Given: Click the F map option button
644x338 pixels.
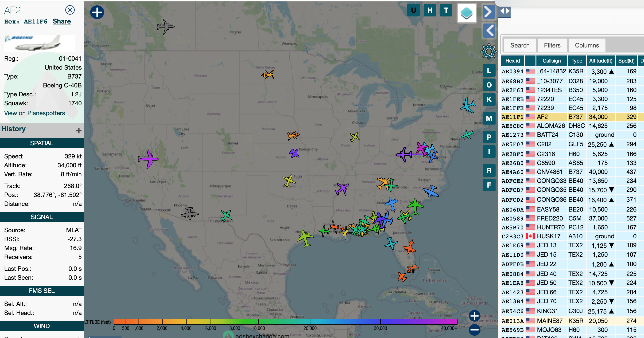Looking at the screenshot, I should (x=489, y=185).
